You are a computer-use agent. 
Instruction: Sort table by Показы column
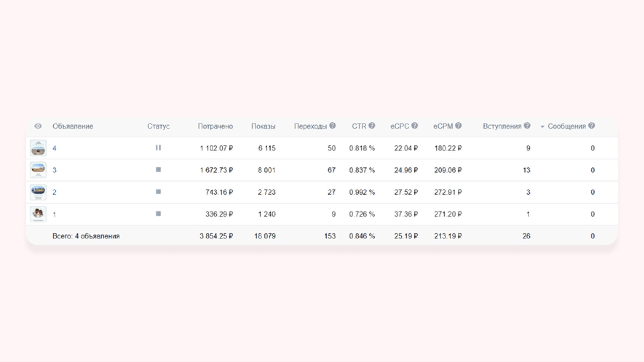(263, 126)
